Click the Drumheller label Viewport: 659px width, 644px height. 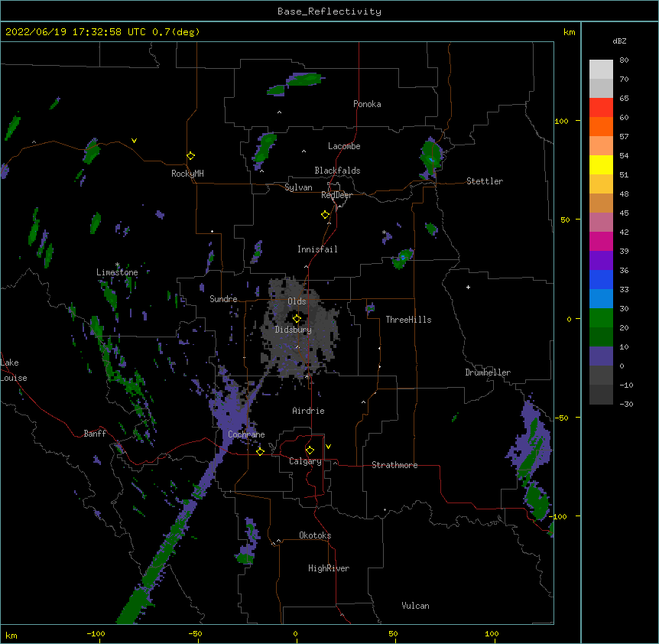click(x=488, y=372)
